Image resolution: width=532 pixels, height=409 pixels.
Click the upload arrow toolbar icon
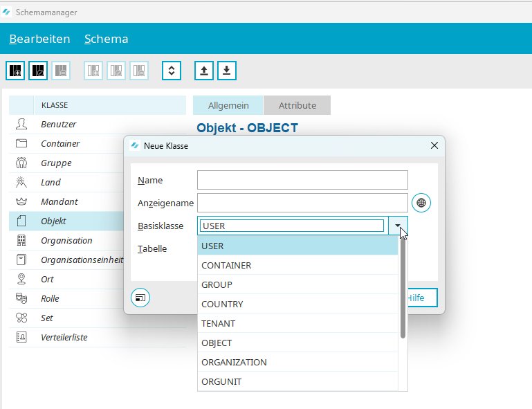click(x=203, y=71)
